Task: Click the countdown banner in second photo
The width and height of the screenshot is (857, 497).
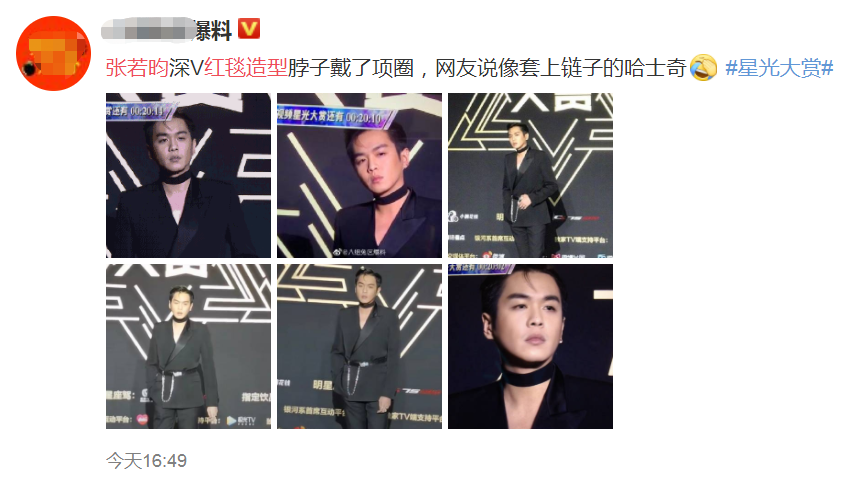Action: click(x=336, y=116)
